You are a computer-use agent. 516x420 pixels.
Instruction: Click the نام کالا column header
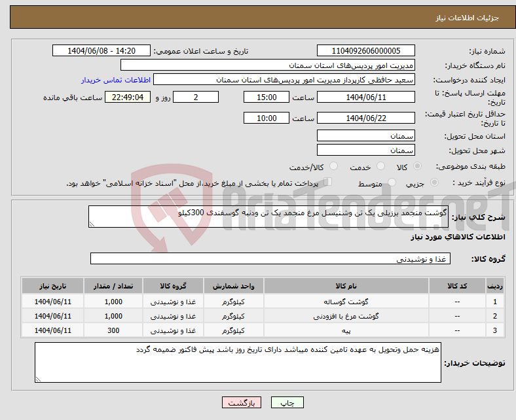(346, 287)
